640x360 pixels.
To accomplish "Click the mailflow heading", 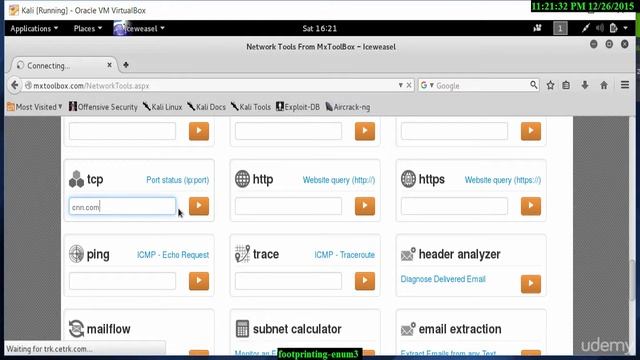I will pos(109,329).
